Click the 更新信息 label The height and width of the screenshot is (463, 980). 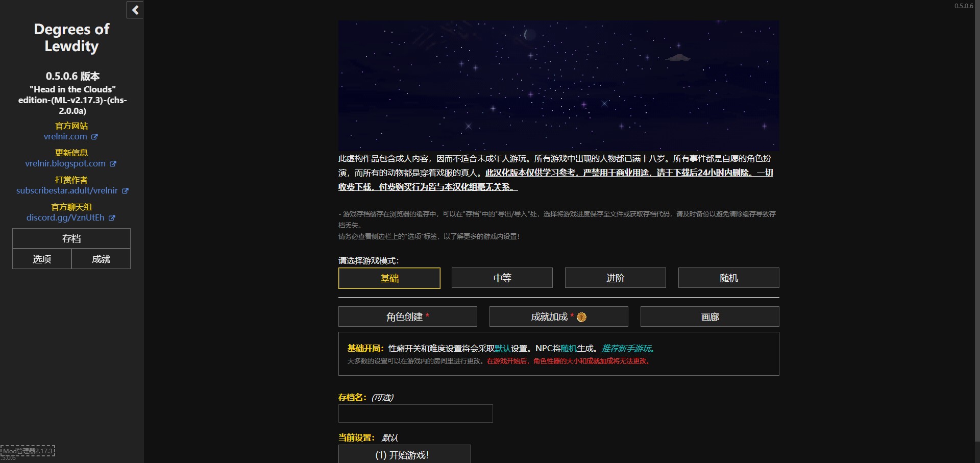71,153
